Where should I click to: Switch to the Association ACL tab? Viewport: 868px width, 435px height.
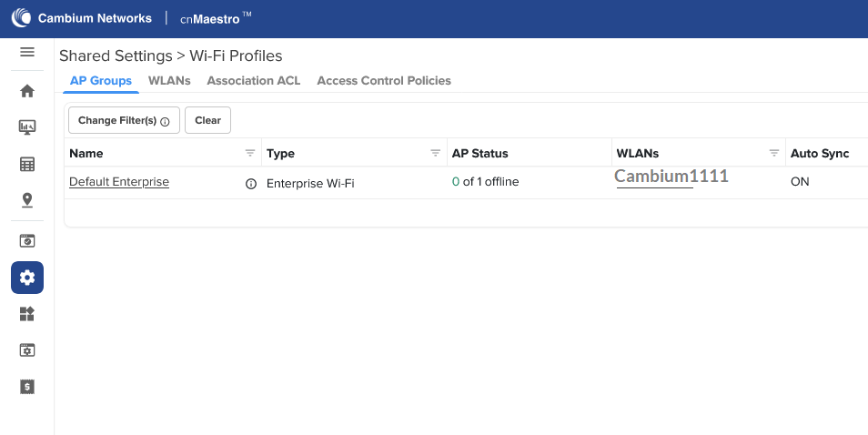(x=254, y=81)
